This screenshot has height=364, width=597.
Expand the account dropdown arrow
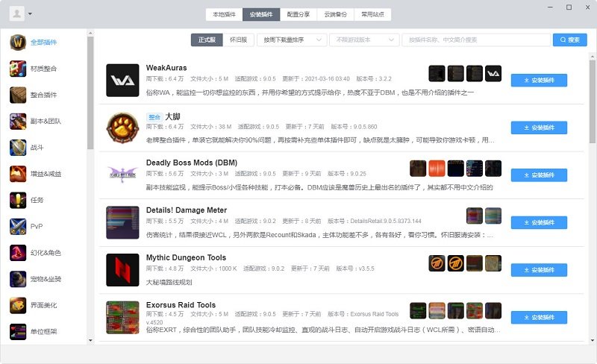click(x=30, y=14)
